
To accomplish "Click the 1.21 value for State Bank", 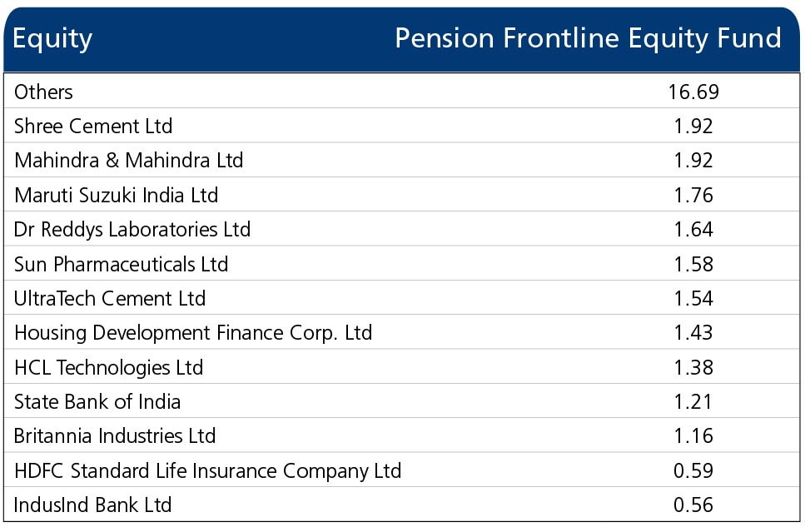I will [x=693, y=401].
